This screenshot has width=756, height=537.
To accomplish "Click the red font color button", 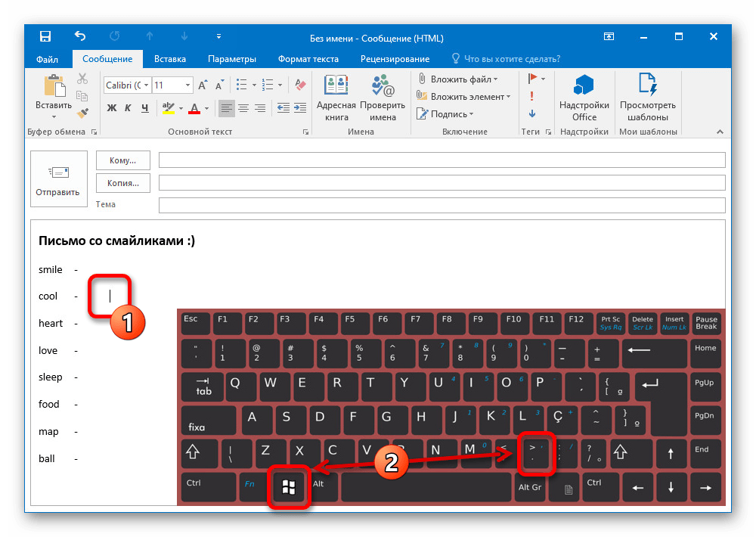I will [x=194, y=108].
